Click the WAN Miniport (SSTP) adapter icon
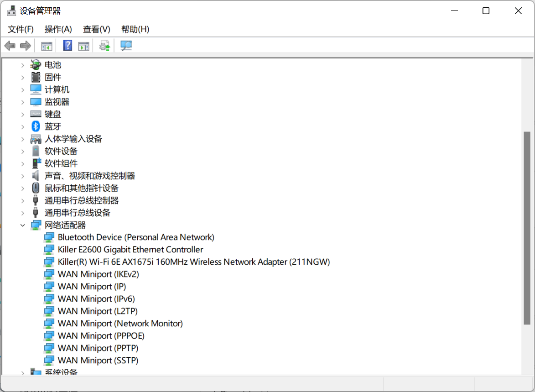Screen dimensions: 535x392 (x=49, y=360)
